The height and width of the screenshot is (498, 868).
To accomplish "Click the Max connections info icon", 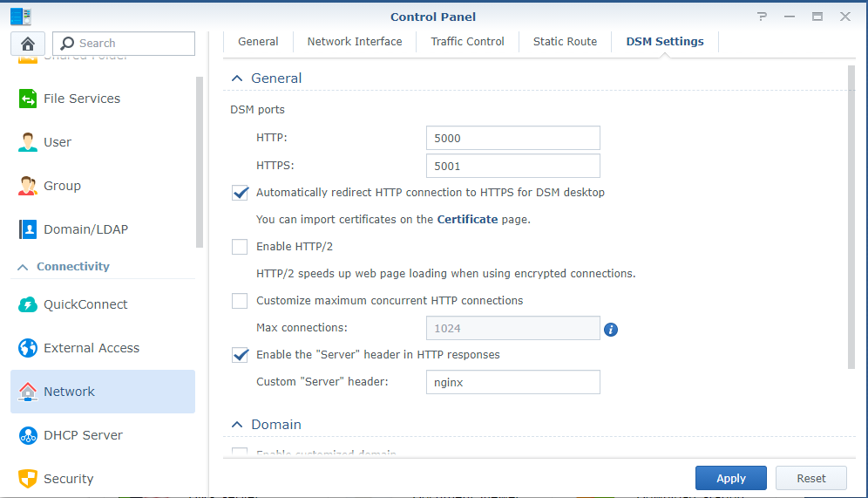I will coord(611,330).
